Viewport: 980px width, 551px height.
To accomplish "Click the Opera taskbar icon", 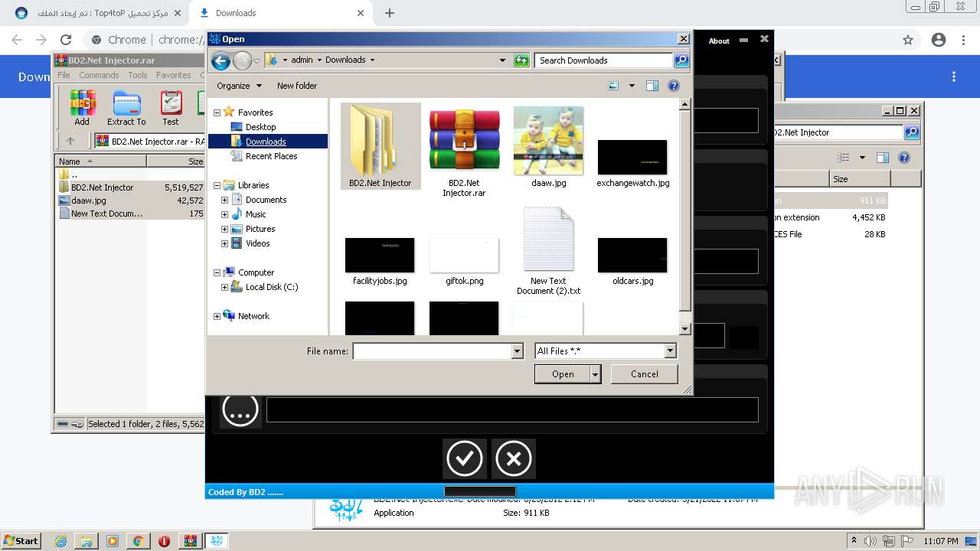I will (164, 541).
